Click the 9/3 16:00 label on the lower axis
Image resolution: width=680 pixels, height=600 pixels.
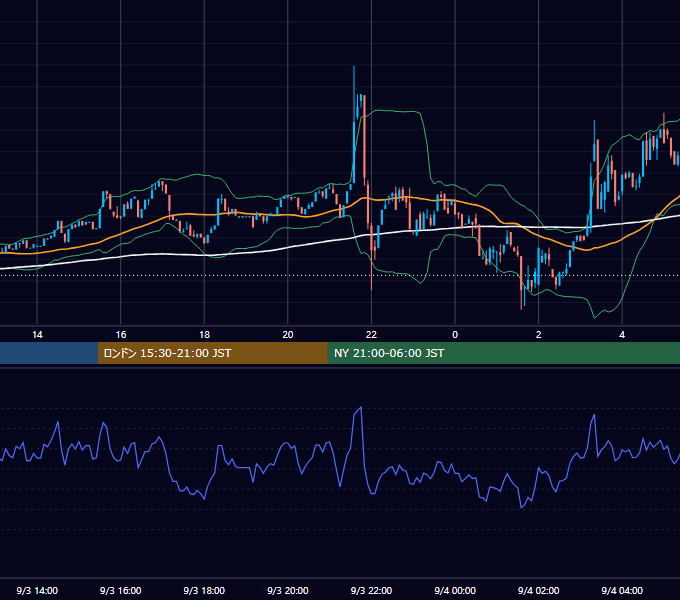point(121,590)
